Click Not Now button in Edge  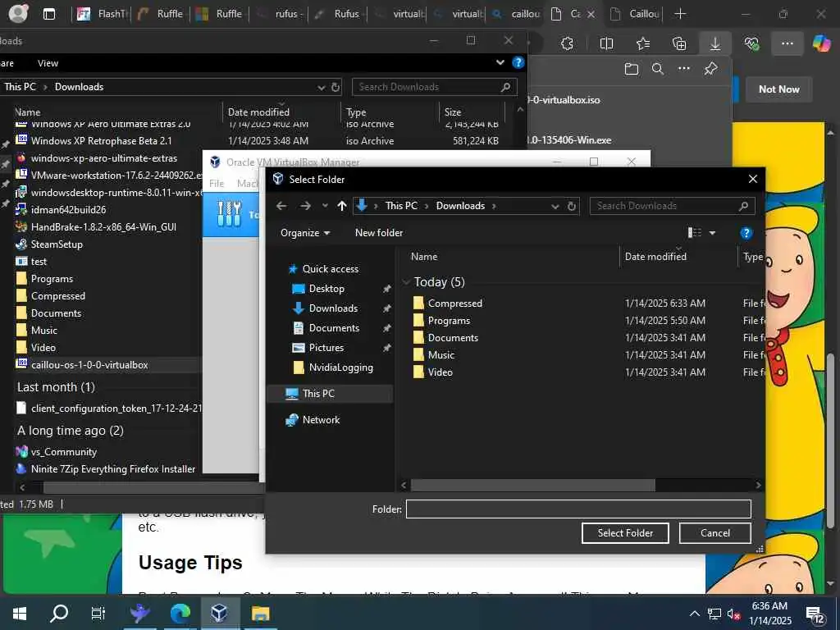click(x=778, y=89)
